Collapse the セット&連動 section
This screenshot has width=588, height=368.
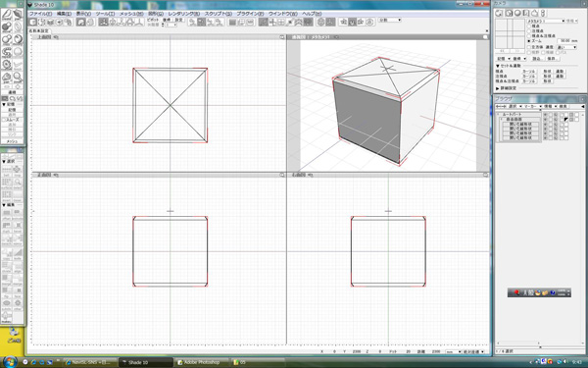tap(498, 66)
